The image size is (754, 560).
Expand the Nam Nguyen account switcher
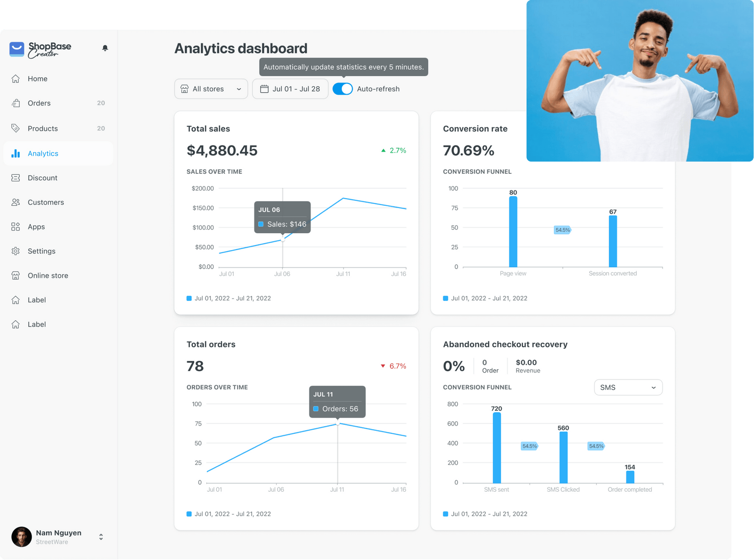click(x=100, y=536)
